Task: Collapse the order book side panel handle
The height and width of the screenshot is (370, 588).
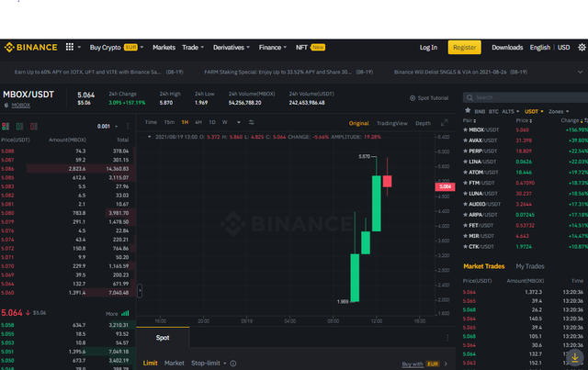Action: tap(140, 290)
